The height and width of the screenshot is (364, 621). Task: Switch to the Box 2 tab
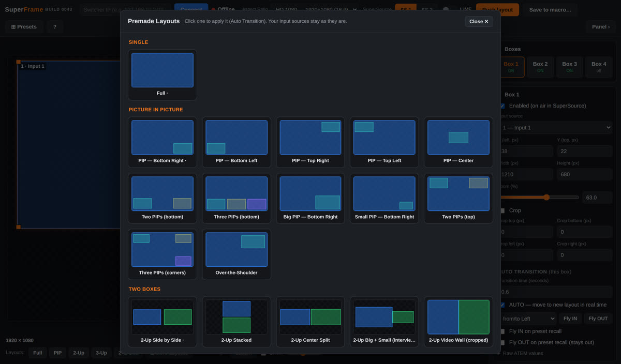(x=540, y=67)
